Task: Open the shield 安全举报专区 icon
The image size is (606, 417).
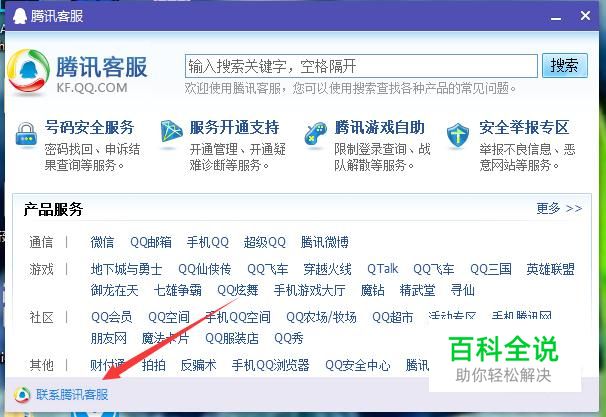Action: point(458,135)
